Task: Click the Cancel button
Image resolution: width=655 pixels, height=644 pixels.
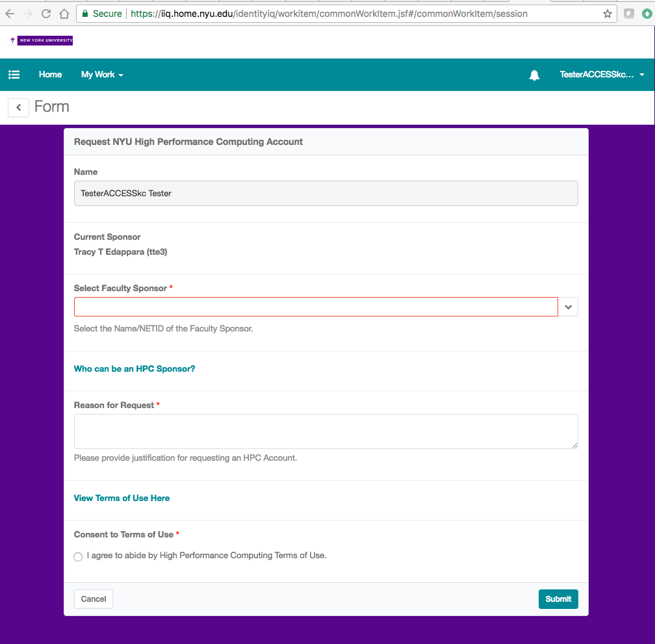Action: pyautogui.click(x=94, y=599)
